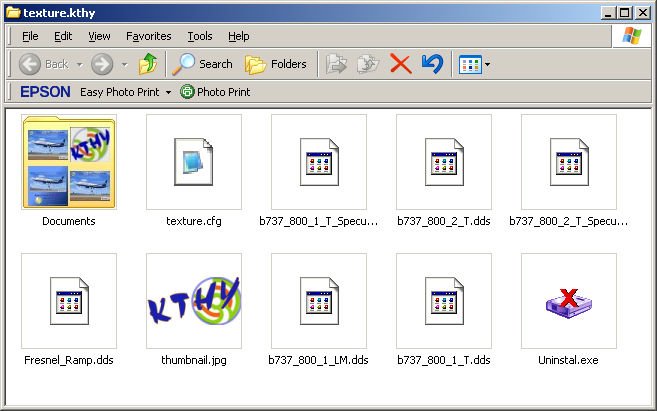
Task: Expand the Views dropdown arrow
Action: click(487, 65)
